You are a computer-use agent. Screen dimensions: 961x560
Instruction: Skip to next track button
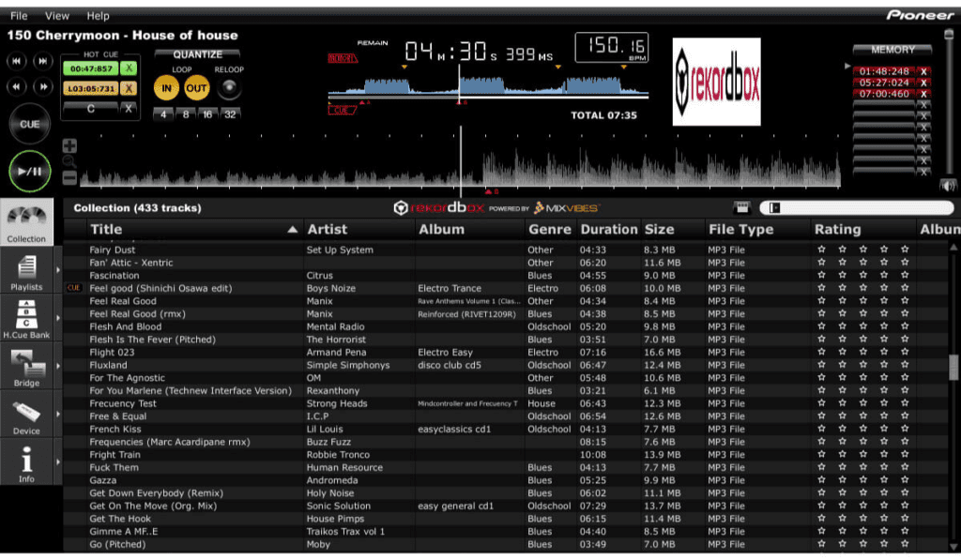tap(42, 61)
